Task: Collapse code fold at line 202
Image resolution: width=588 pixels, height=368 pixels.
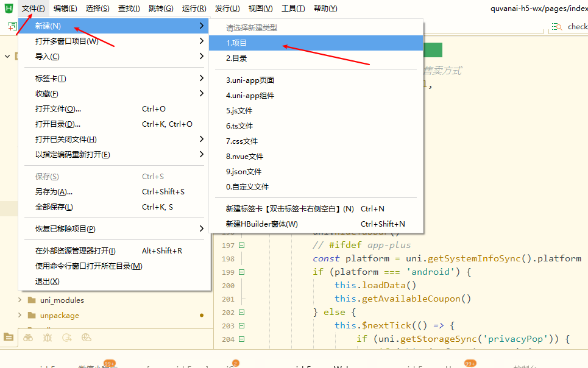Action: coord(241,312)
